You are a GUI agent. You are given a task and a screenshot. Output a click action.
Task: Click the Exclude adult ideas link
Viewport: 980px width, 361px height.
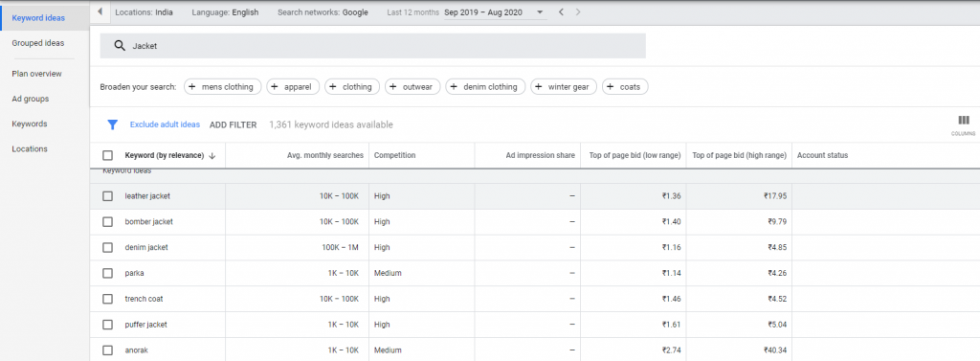click(165, 125)
